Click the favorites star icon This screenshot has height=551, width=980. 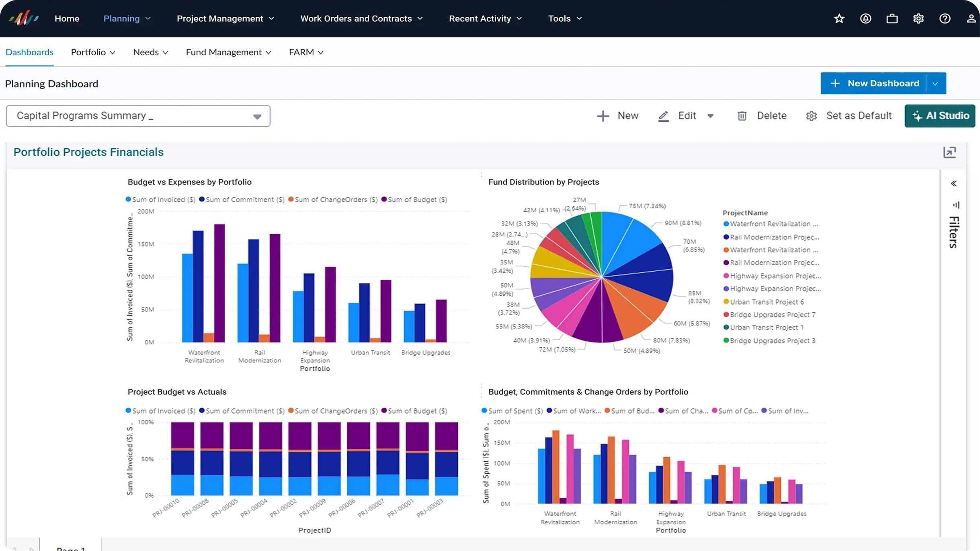pos(839,18)
